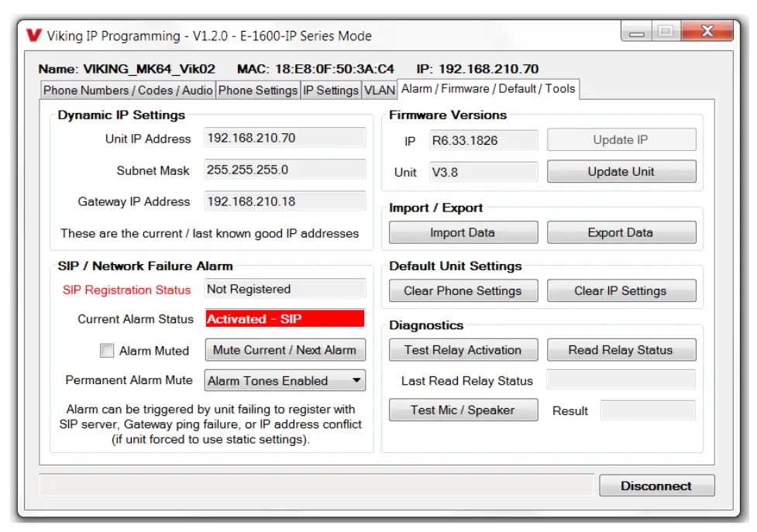Switch to the Phone Settings tab
The width and height of the screenshot is (757, 532).
click(258, 90)
